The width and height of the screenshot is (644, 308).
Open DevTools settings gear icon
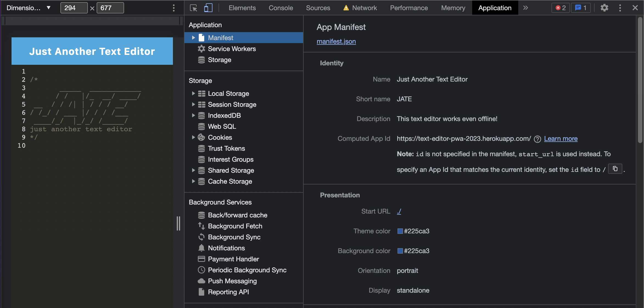click(x=604, y=8)
